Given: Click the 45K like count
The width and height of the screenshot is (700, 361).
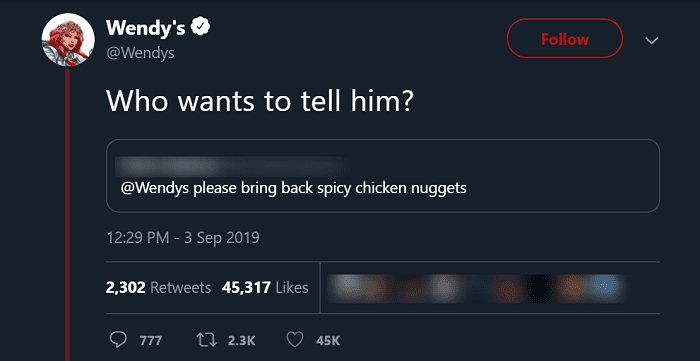Looking at the screenshot, I should tap(328, 340).
